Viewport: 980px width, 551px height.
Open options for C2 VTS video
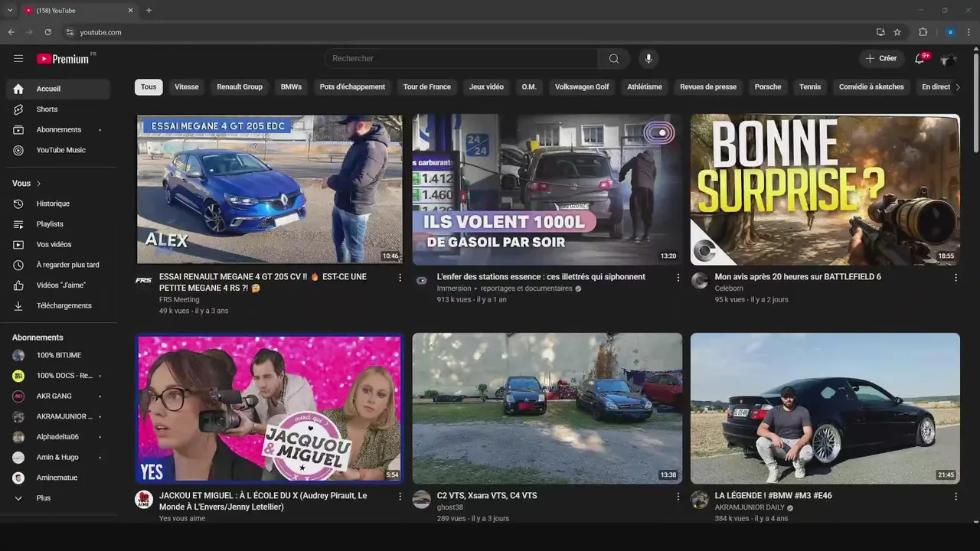click(x=678, y=497)
